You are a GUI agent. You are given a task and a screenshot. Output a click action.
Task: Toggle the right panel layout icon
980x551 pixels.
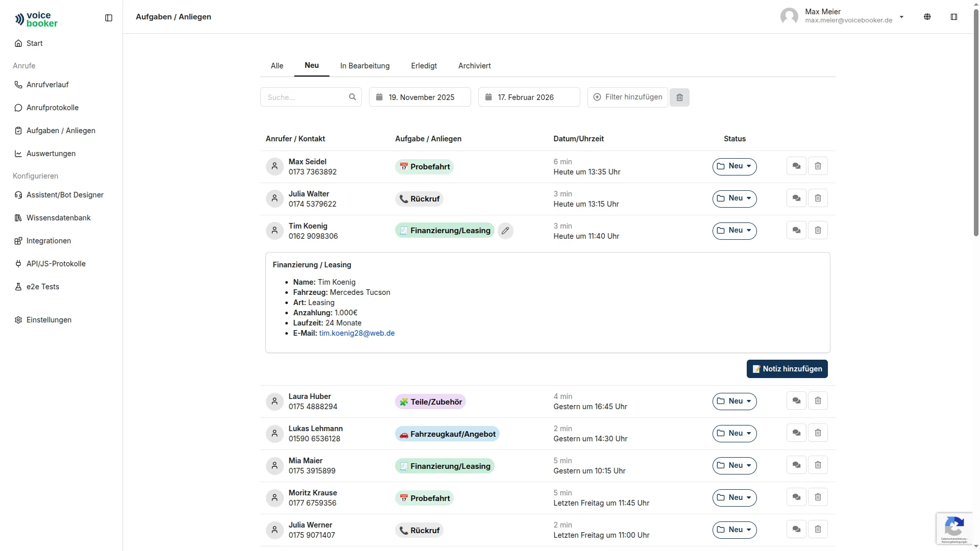point(953,17)
